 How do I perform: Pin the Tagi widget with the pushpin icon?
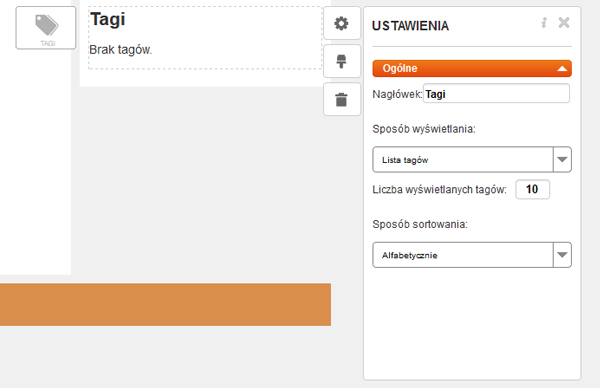[x=341, y=61]
